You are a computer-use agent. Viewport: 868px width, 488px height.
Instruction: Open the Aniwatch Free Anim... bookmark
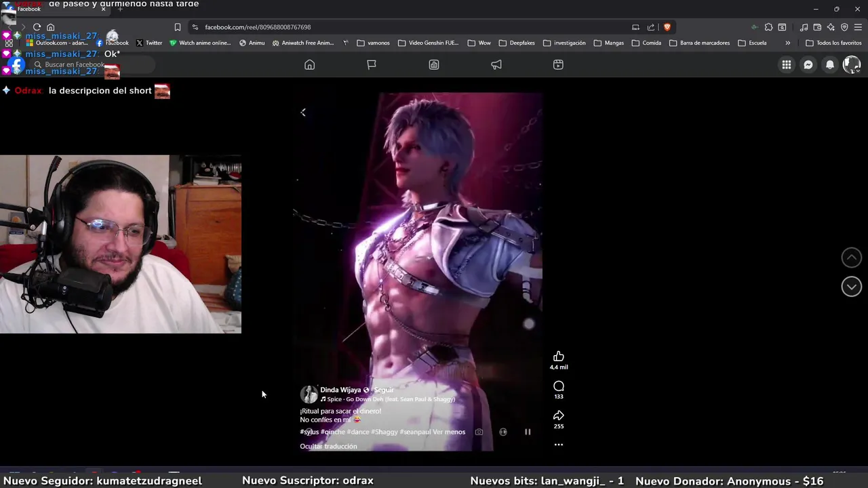click(303, 43)
